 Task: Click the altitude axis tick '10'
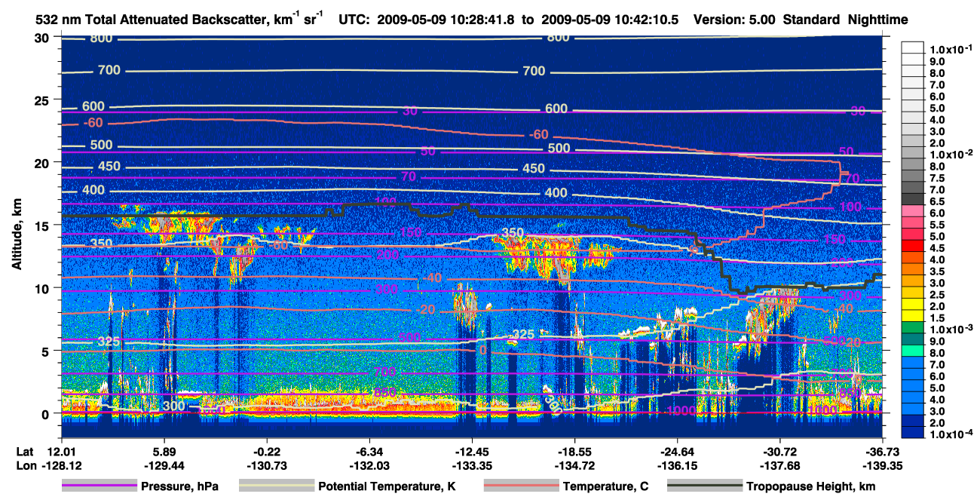(44, 288)
